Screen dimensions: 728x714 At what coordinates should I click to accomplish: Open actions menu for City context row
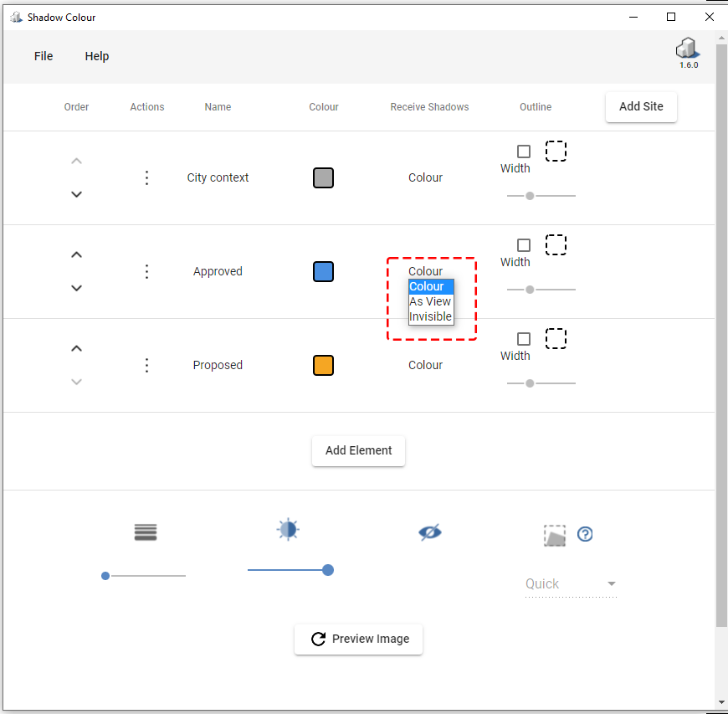pos(146,177)
